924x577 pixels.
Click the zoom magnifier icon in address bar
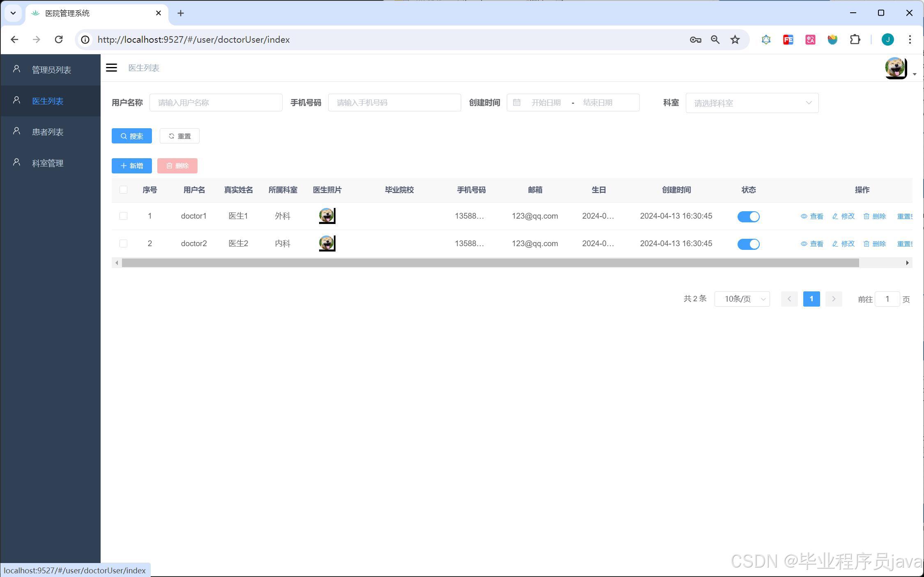pos(715,39)
